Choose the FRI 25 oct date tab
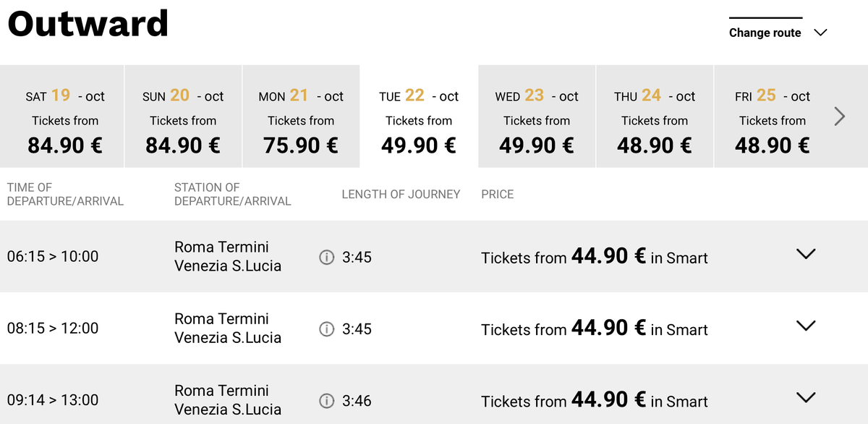 tap(773, 116)
